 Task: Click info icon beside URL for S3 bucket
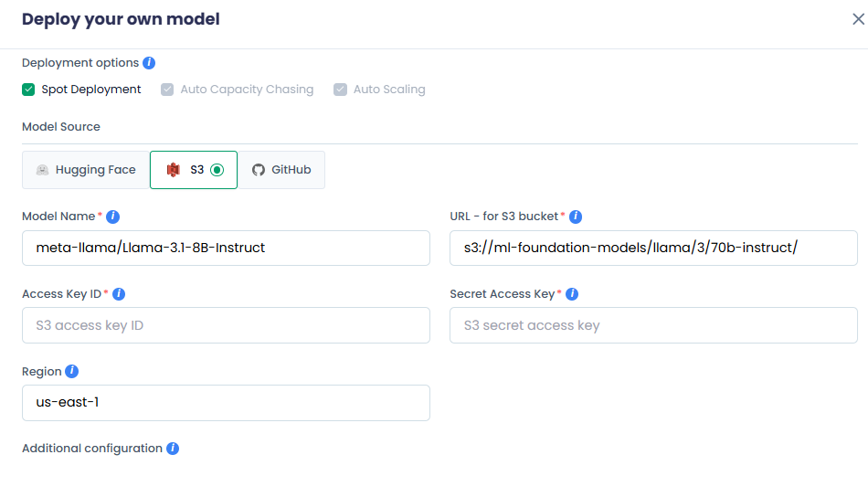coord(576,217)
